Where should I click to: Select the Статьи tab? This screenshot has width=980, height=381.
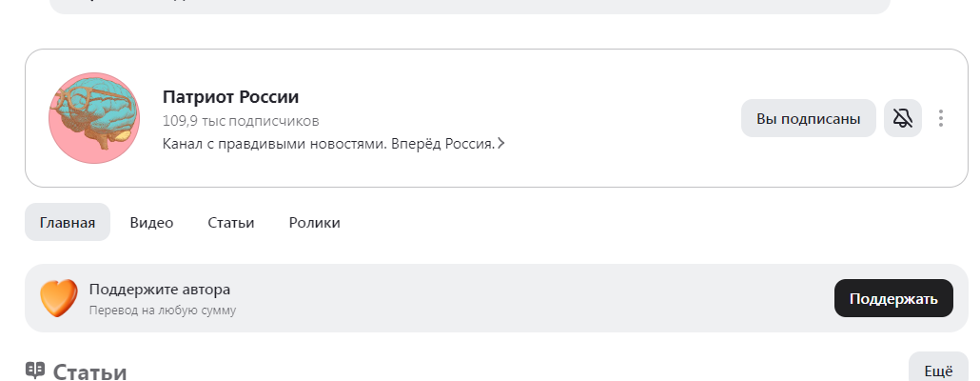click(230, 222)
